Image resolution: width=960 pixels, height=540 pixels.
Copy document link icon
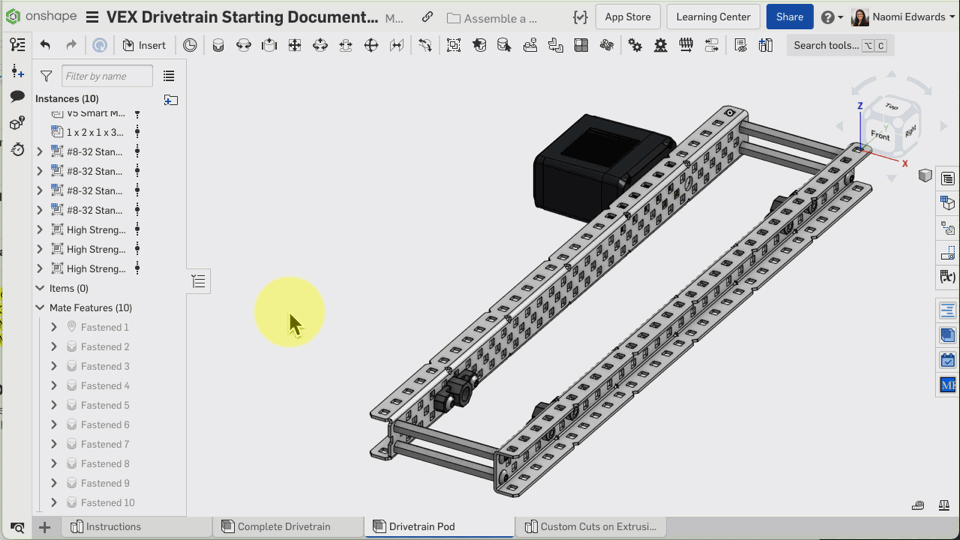[427, 17]
